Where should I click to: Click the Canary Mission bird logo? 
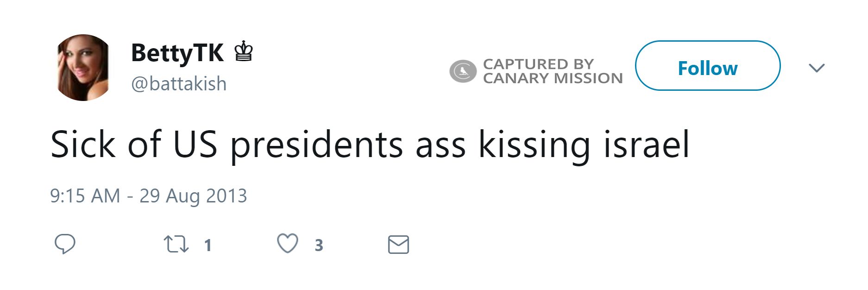463,71
